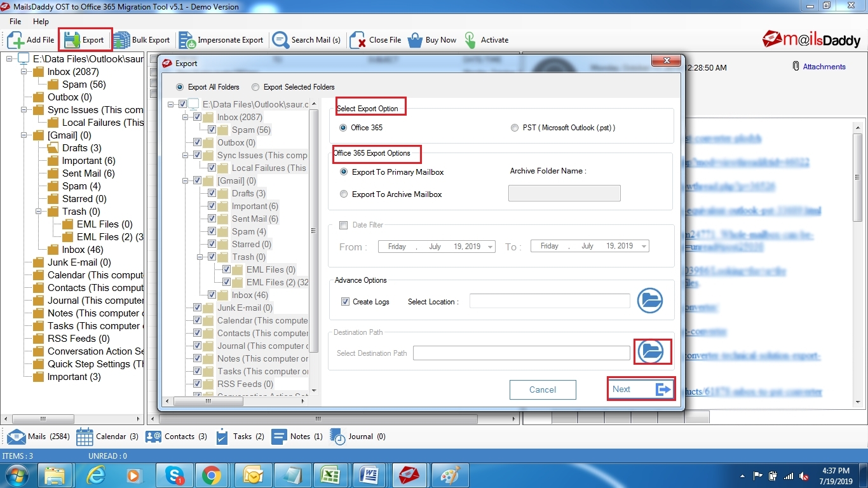Open the File menu

point(15,22)
